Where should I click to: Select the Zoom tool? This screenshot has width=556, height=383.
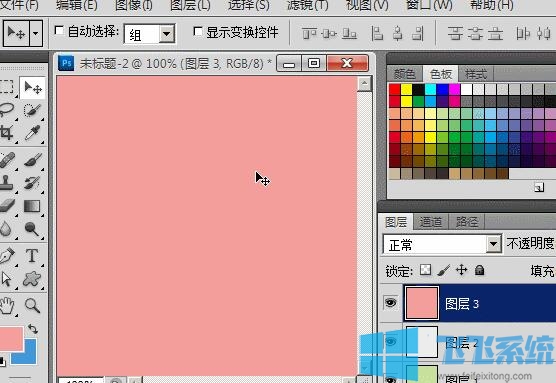pyautogui.click(x=33, y=305)
